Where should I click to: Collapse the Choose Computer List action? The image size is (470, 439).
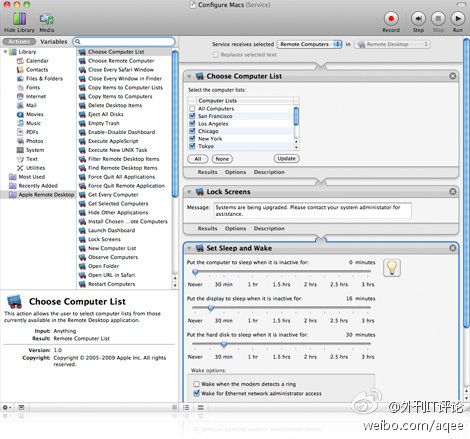point(189,76)
